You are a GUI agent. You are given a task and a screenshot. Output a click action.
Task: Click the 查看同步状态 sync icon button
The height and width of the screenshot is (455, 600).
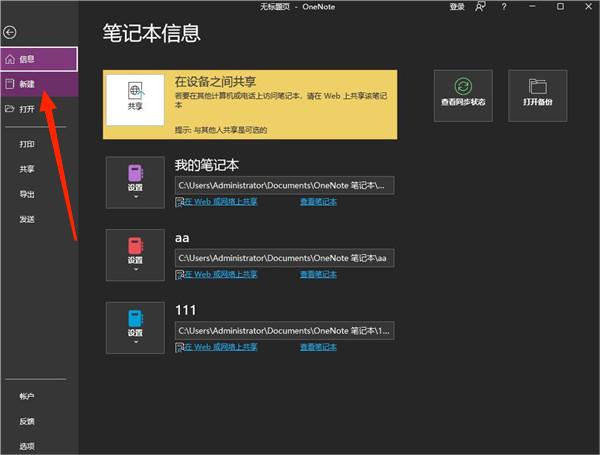click(x=463, y=96)
